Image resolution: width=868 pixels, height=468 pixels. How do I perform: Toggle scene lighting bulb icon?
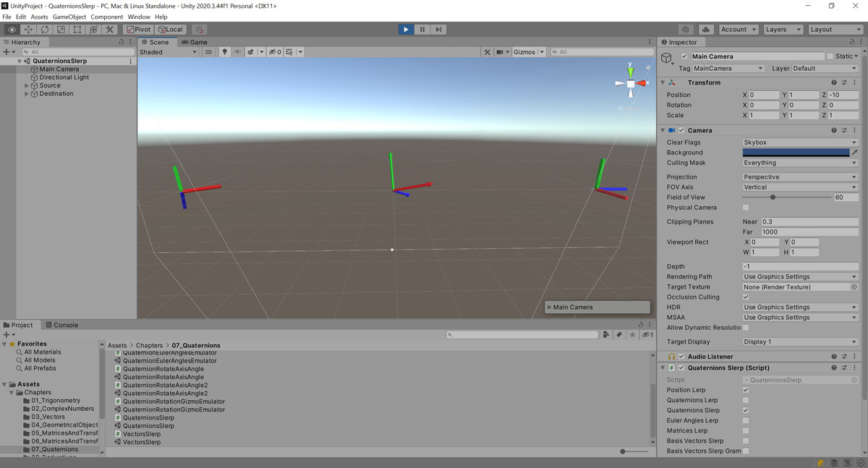(x=224, y=52)
